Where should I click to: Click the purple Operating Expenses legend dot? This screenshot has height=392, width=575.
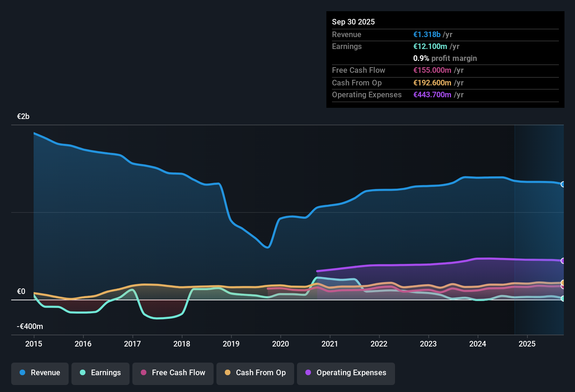(308, 373)
